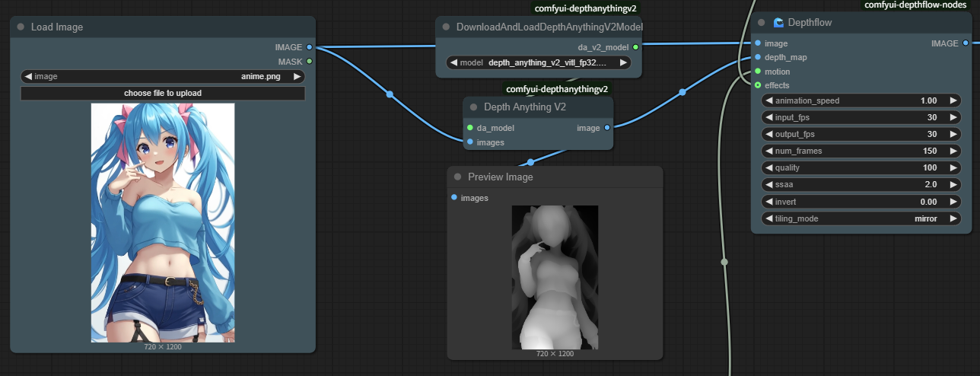The height and width of the screenshot is (376, 980).
Task: Increase output_fps with right arrow
Action: [x=953, y=134]
